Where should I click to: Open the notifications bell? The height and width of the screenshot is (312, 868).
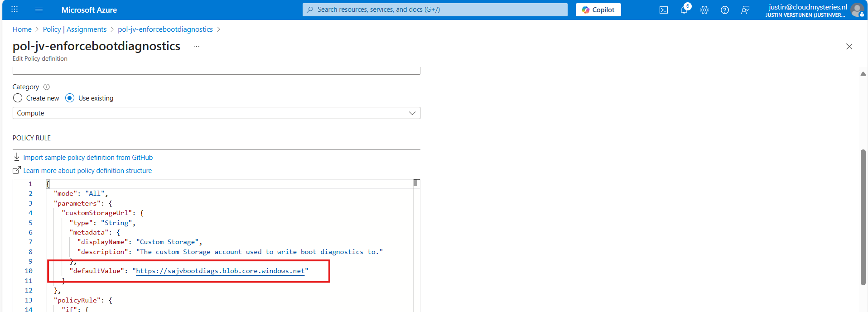[684, 10]
